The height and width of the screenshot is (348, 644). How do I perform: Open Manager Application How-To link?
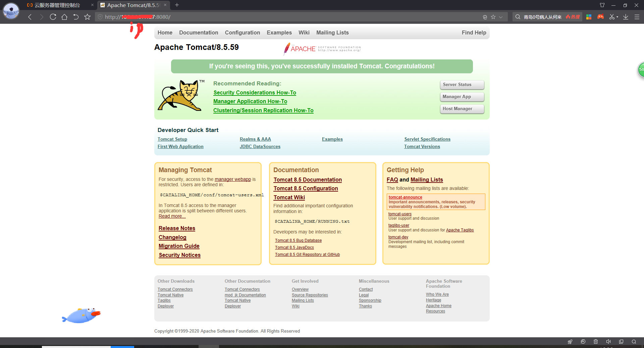pos(250,101)
